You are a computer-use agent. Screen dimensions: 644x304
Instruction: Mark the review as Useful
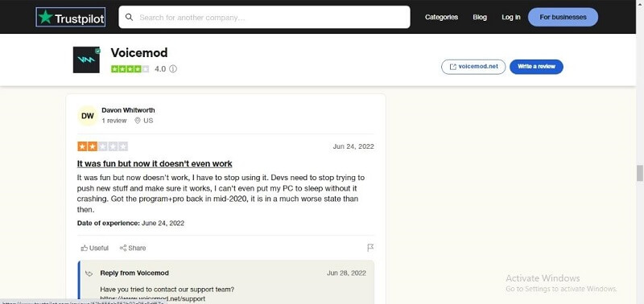coord(95,248)
